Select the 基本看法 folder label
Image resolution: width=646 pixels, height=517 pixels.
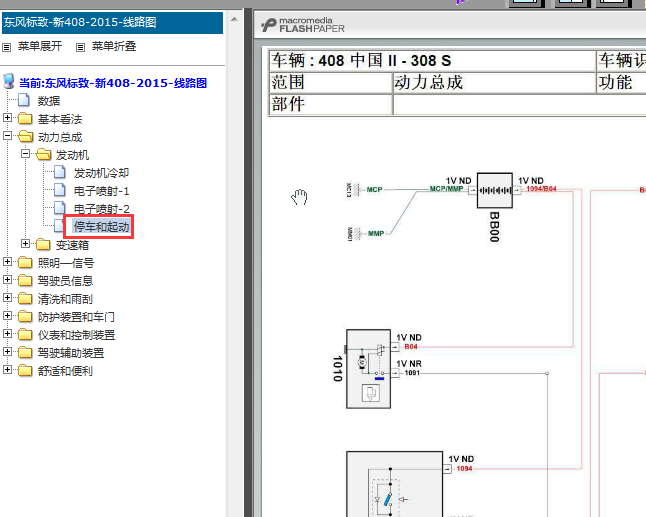point(60,119)
